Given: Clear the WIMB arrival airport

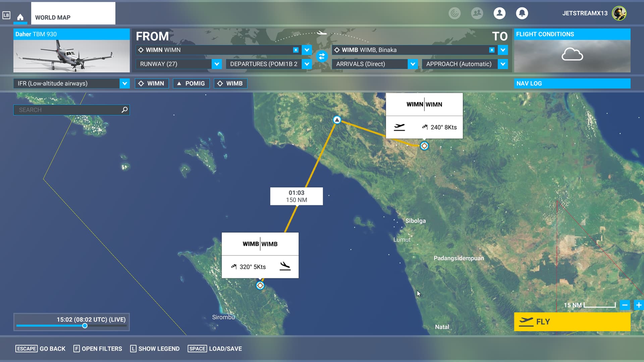Looking at the screenshot, I should click(492, 50).
